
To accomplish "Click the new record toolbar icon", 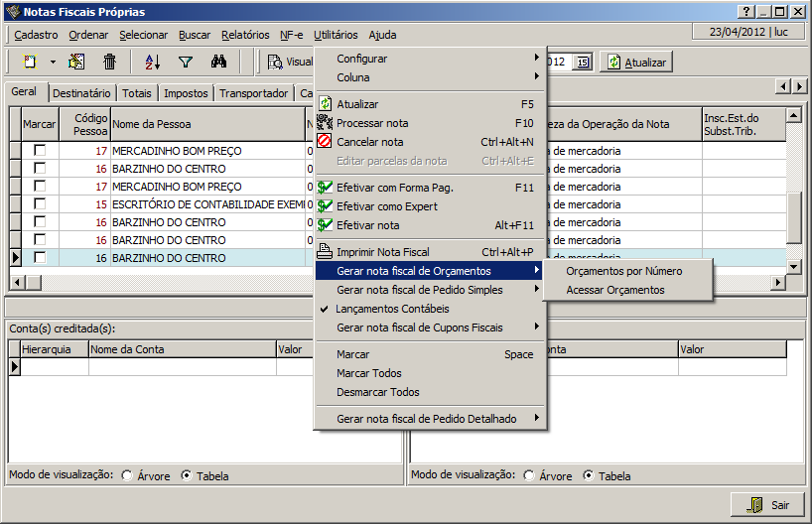I will (30, 62).
